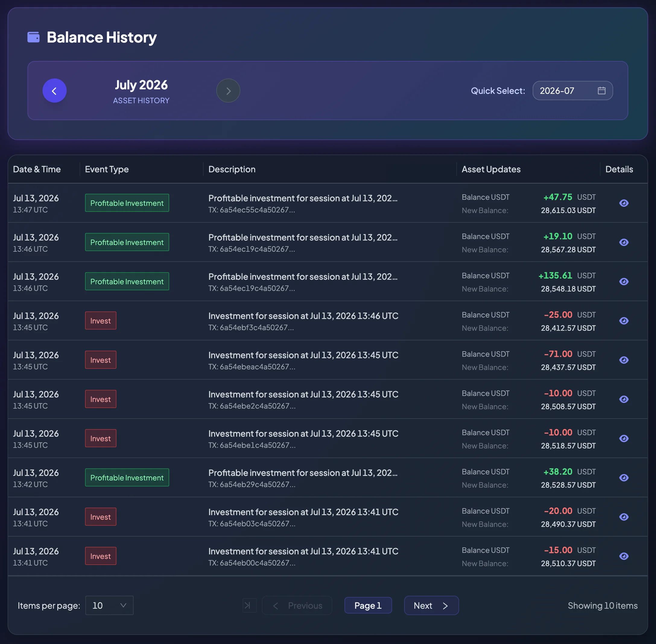Click description Investment for session at 13:46 UTC

303,316
